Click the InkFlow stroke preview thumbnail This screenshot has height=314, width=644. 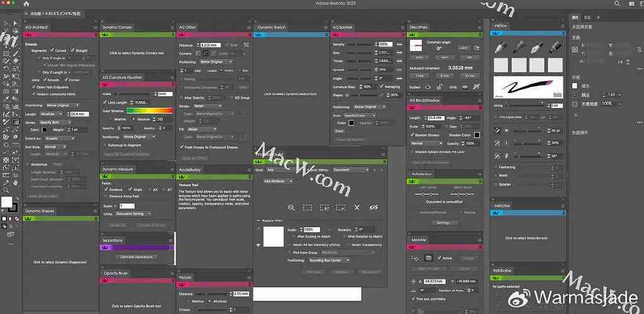[x=528, y=87]
